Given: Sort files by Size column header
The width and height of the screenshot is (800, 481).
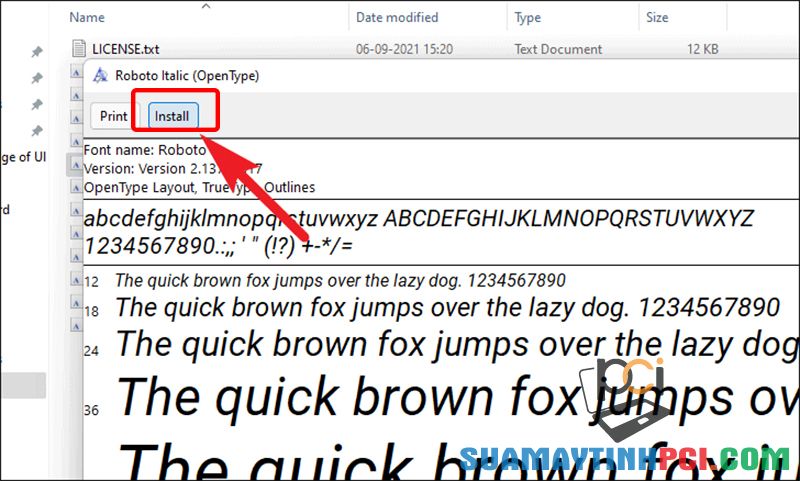Looking at the screenshot, I should coord(657,17).
